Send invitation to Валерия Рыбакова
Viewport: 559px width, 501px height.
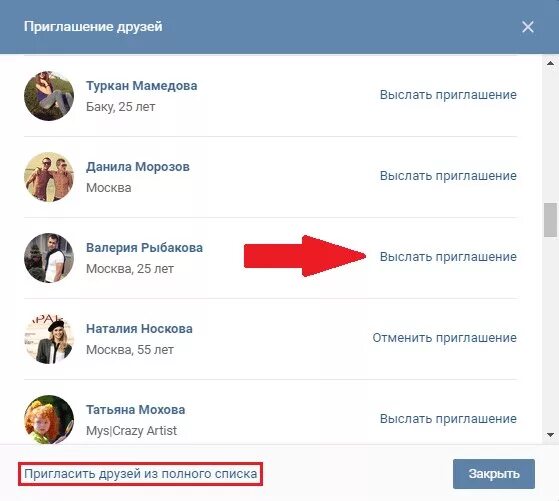[x=448, y=257]
